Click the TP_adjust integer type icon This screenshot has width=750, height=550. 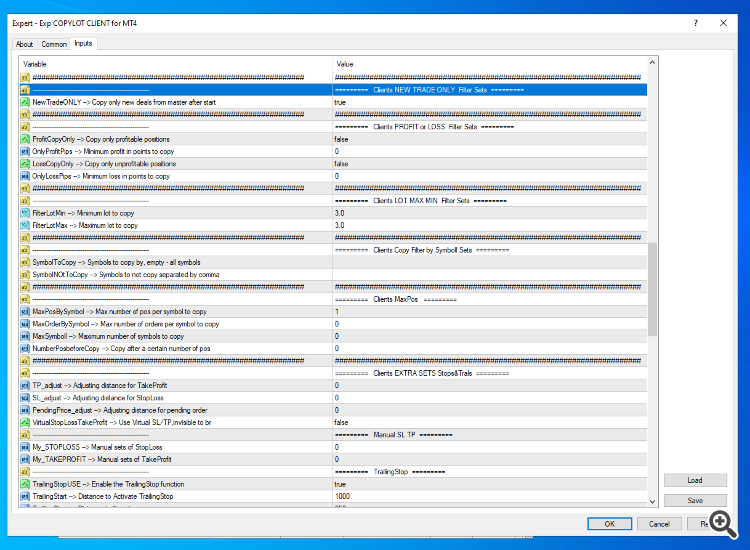point(25,385)
